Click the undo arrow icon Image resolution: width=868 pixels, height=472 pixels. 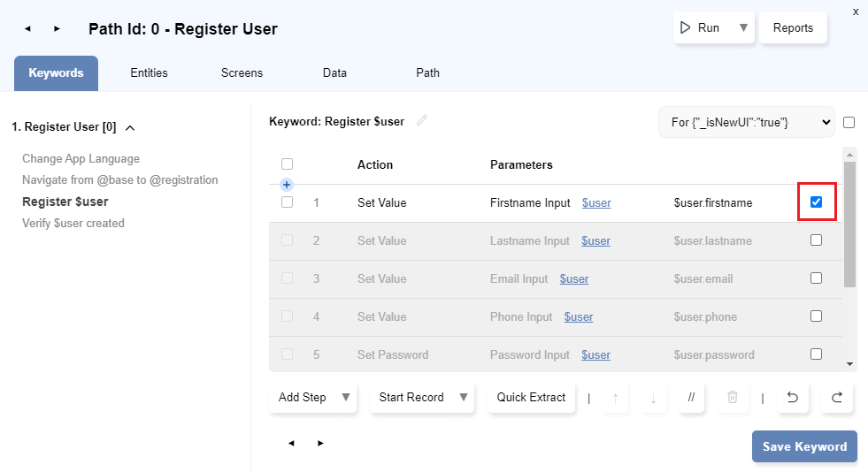(x=792, y=398)
